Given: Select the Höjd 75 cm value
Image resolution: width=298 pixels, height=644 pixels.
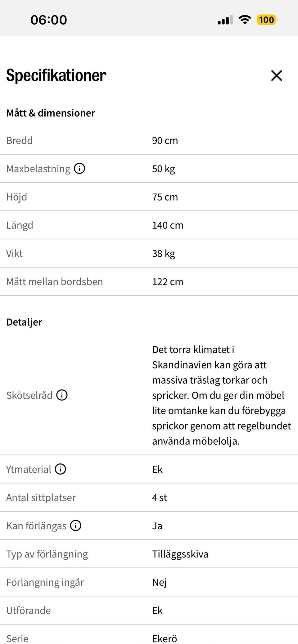Looking at the screenshot, I should coord(165,197).
